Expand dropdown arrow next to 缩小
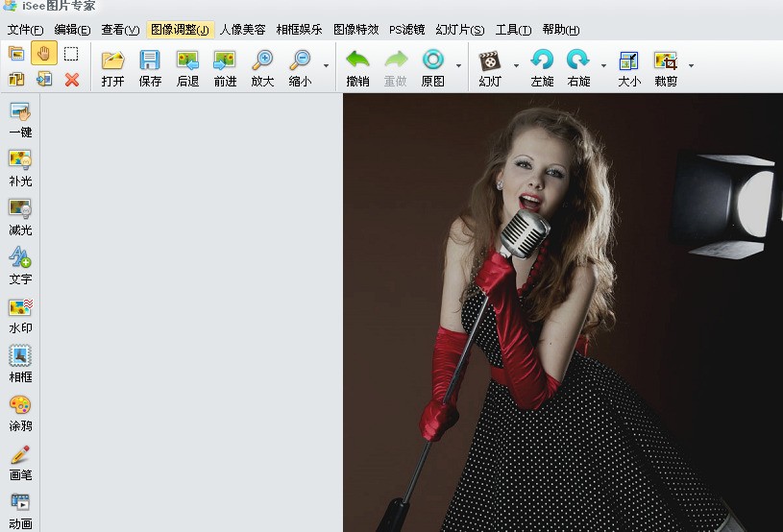Image resolution: width=783 pixels, height=532 pixels. [326, 65]
